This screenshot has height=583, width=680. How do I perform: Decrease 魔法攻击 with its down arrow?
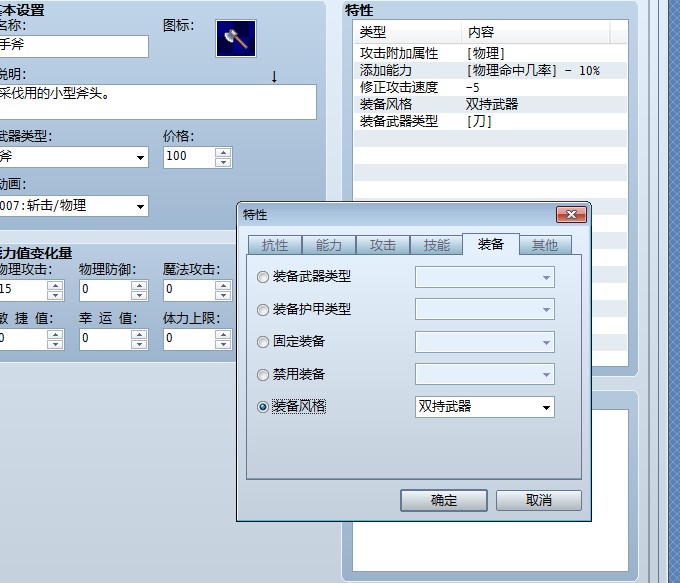point(223,295)
